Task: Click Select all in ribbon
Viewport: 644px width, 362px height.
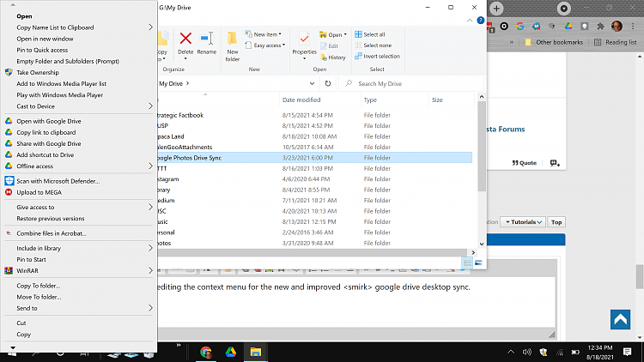Action: pyautogui.click(x=369, y=34)
